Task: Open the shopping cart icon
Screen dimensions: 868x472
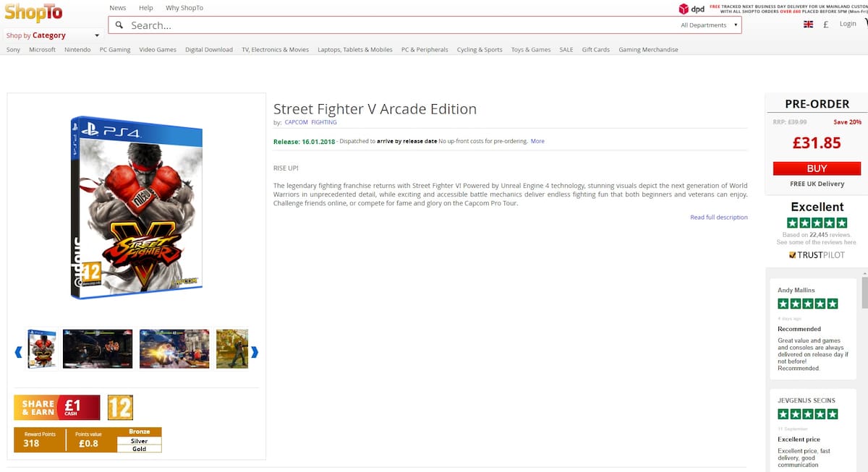Action: [x=865, y=24]
